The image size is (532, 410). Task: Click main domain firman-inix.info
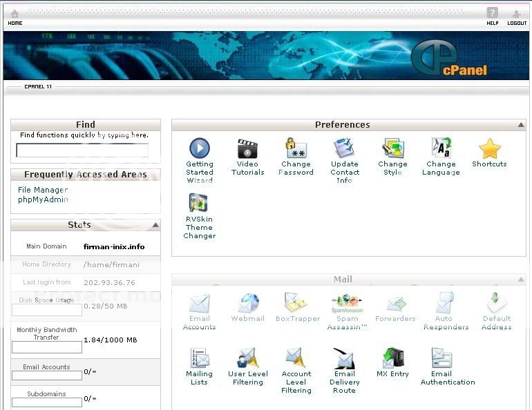click(x=114, y=246)
